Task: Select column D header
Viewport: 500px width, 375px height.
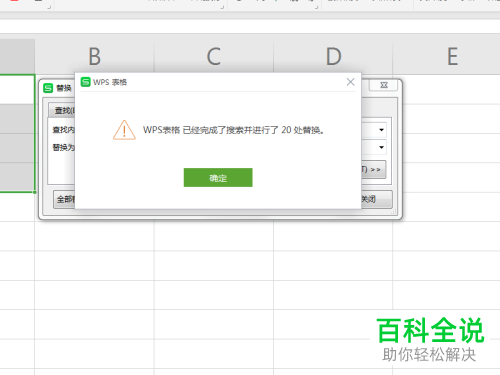Action: [333, 56]
